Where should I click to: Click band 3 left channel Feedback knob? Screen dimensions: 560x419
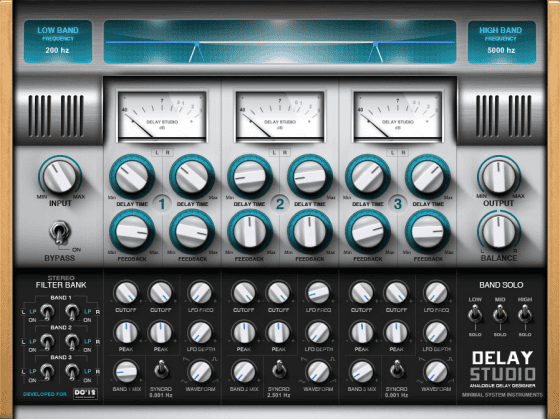point(368,231)
